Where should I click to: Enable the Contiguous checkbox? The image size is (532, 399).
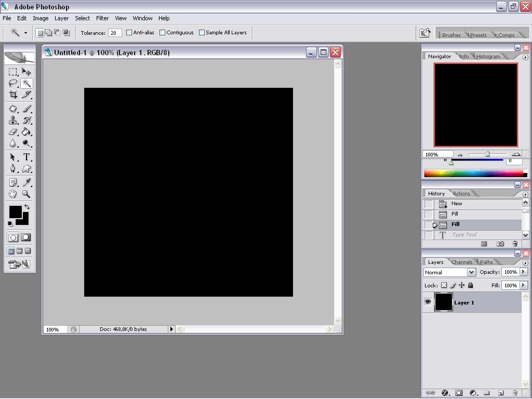point(162,33)
